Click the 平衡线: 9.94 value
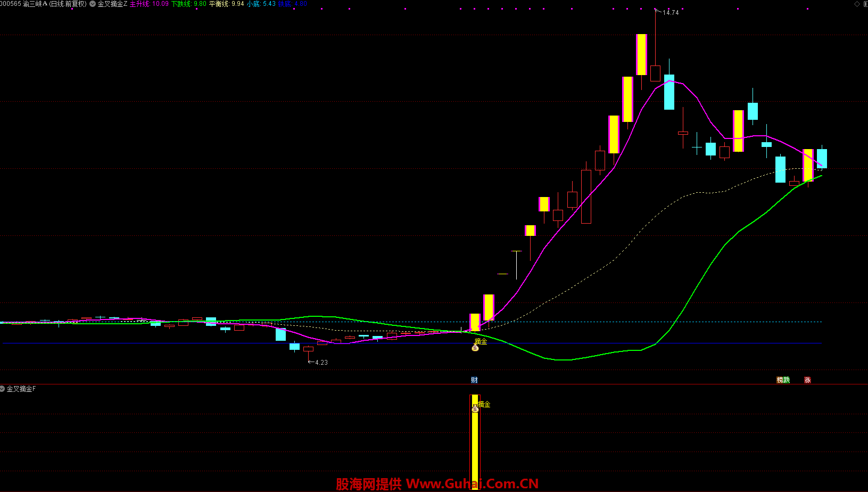 coord(227,4)
